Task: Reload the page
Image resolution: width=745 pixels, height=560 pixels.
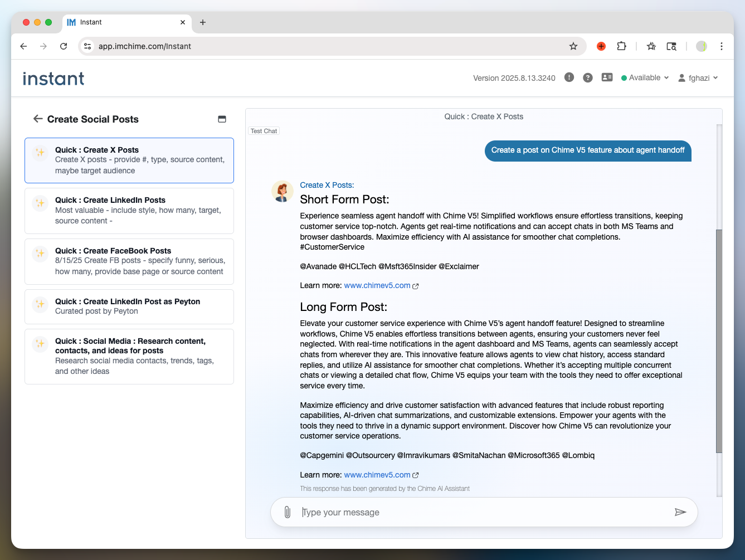Action: coord(64,46)
